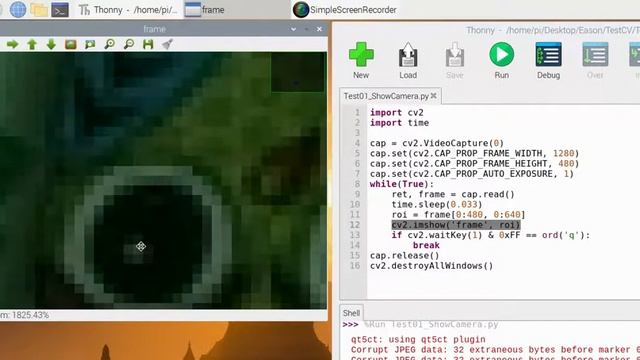
Task: Click the 'ret, frame = cap.read()' line
Action: 453,194
